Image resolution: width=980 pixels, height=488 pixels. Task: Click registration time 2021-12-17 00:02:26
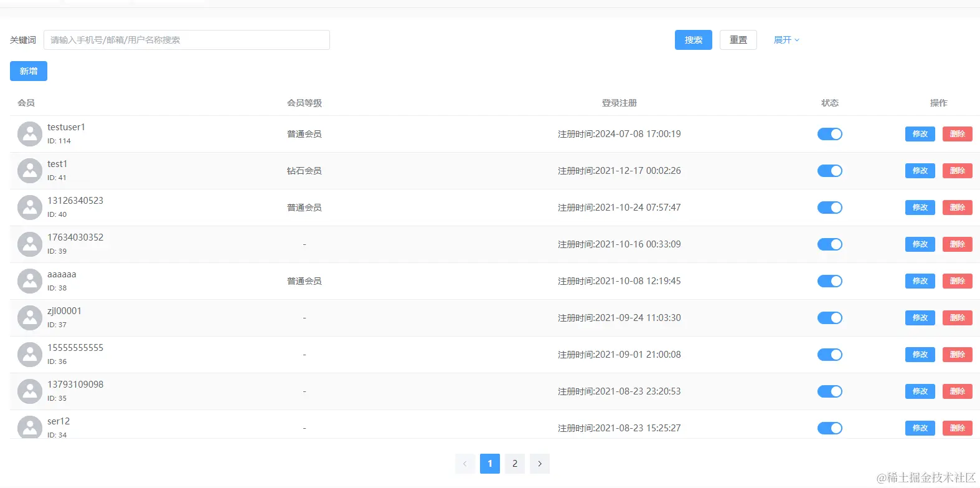pyautogui.click(x=620, y=171)
